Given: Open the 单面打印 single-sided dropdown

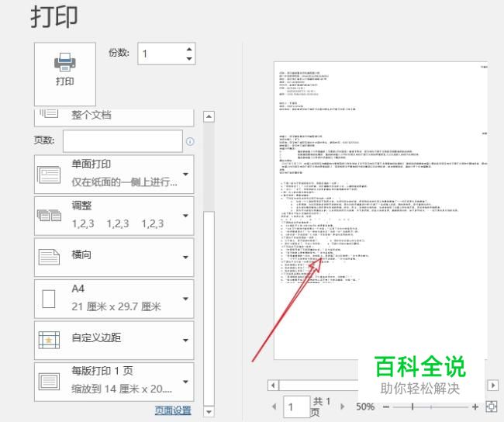Looking at the screenshot, I should point(114,174).
